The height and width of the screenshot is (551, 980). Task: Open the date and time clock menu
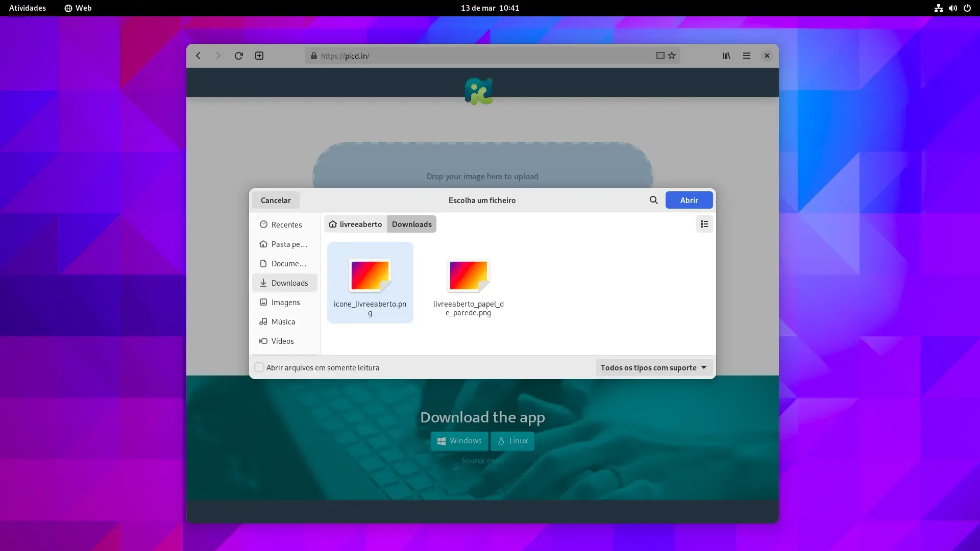(x=490, y=8)
